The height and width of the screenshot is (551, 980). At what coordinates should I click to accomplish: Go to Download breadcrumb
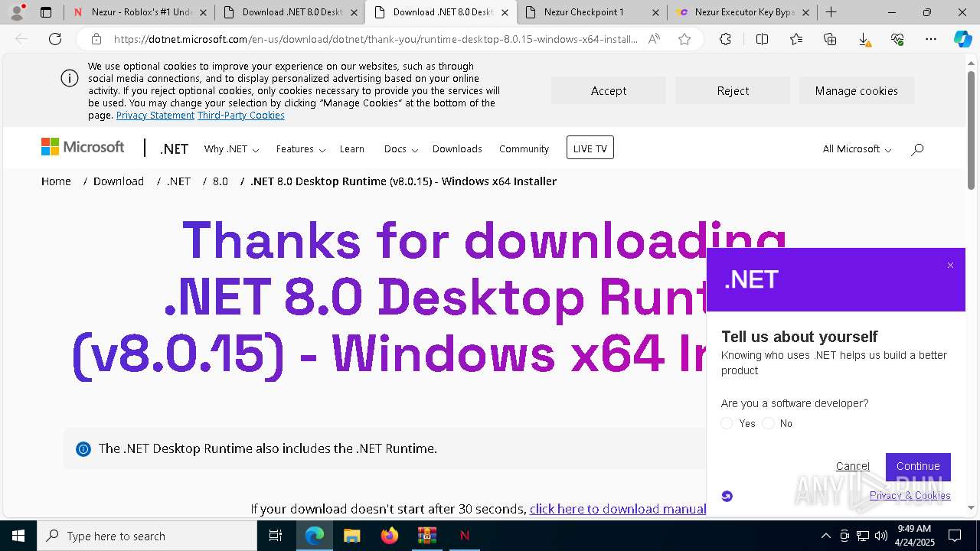click(x=119, y=181)
